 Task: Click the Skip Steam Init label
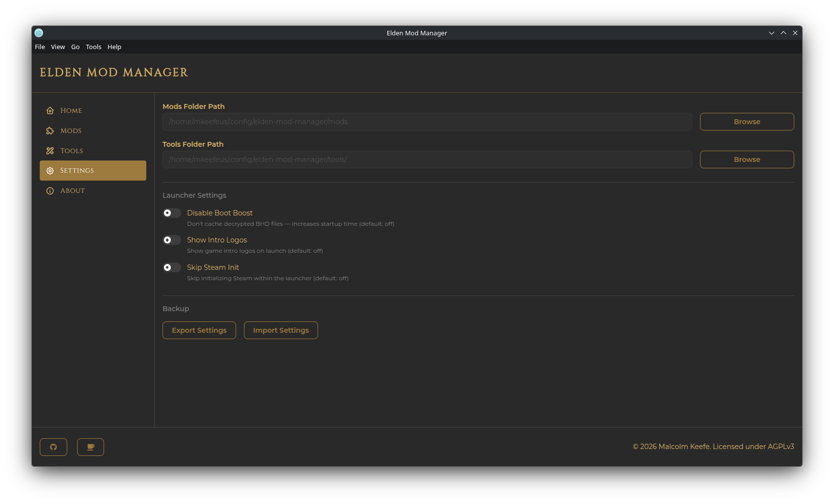click(x=213, y=267)
